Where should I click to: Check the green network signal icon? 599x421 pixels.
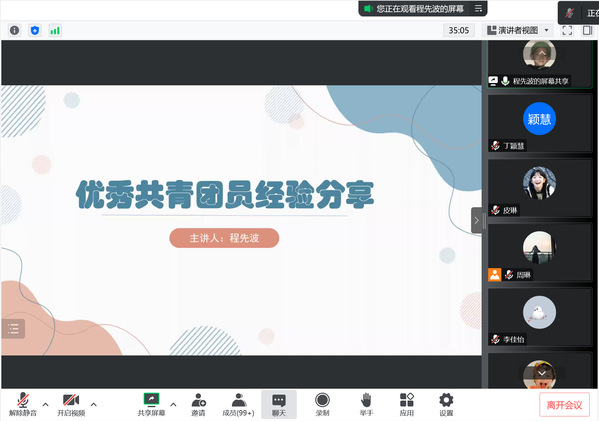55,30
